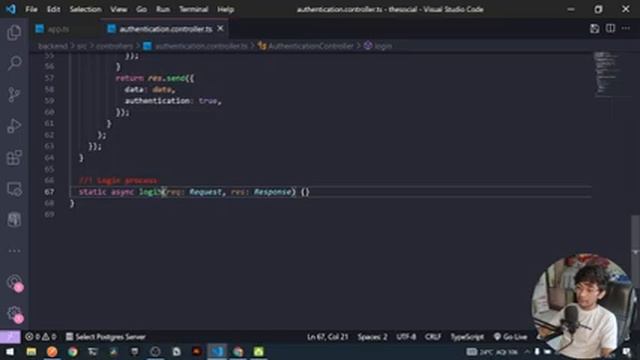Change language mode via TypeScript item
Viewport: 640px width, 360px height.
click(x=467, y=337)
